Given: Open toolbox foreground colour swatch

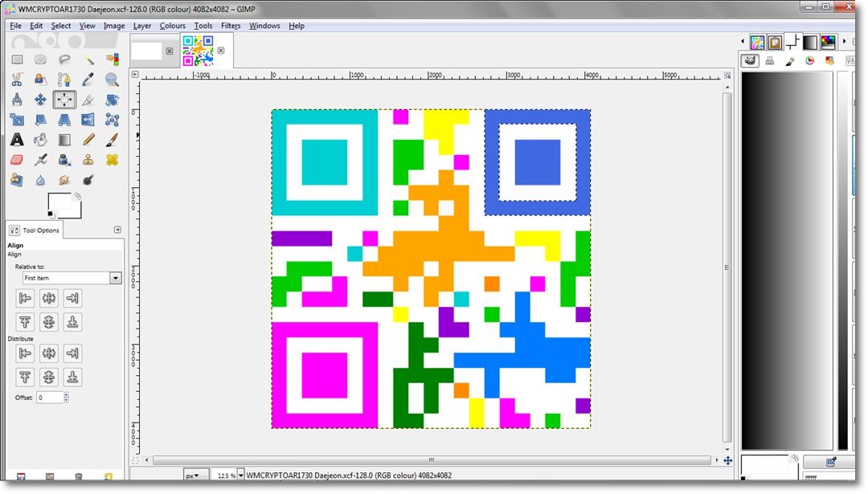Looking at the screenshot, I should tap(59, 202).
